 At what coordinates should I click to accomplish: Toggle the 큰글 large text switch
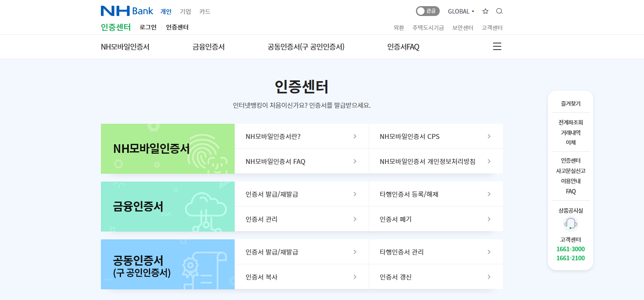[427, 11]
